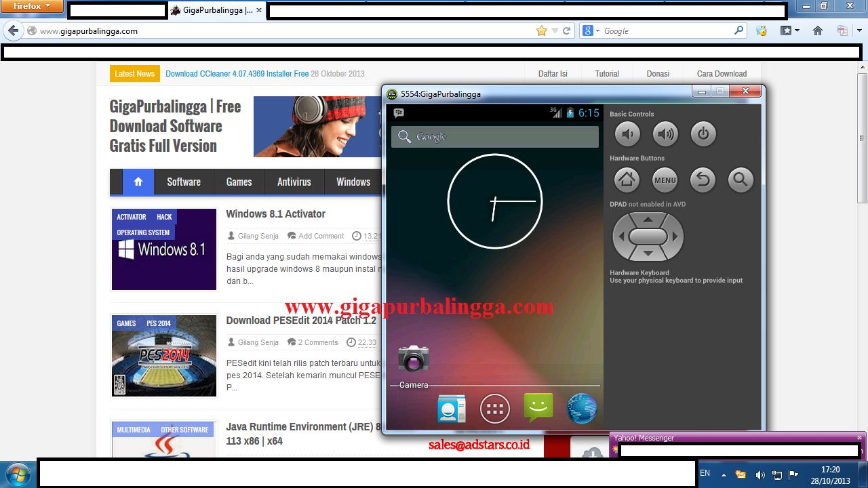The image size is (868, 488).
Task: Open the Messaging app in Android dock
Action: [x=538, y=408]
